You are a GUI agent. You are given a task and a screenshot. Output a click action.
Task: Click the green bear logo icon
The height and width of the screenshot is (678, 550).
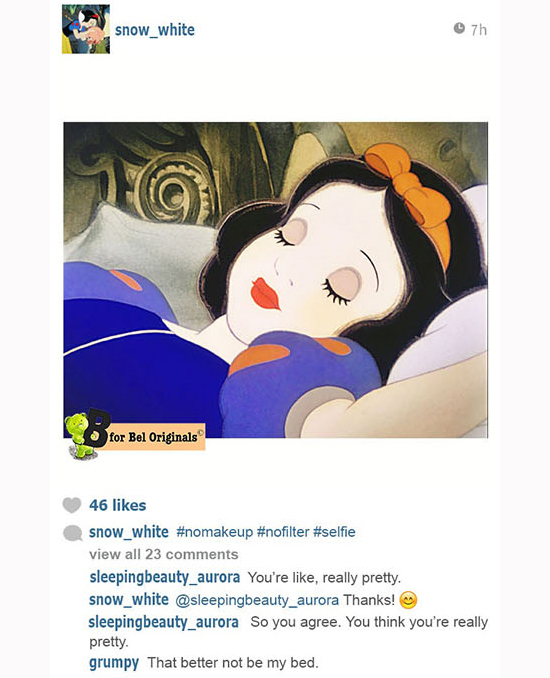78,436
